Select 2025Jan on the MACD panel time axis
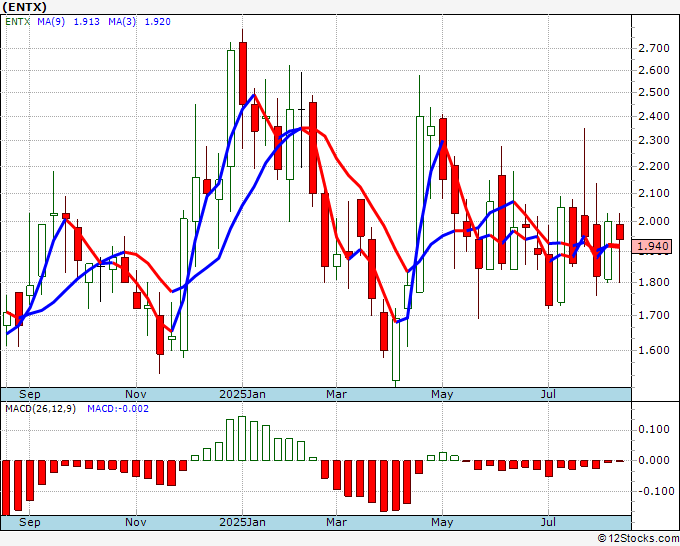 (x=242, y=522)
